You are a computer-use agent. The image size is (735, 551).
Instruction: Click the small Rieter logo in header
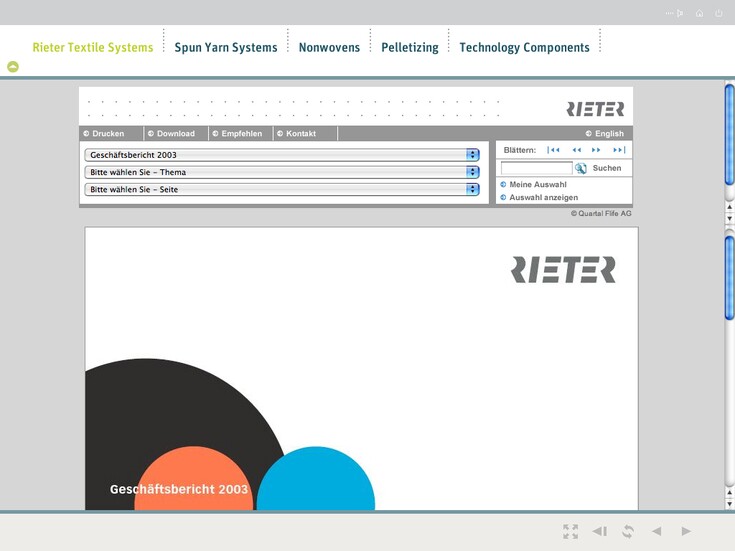click(x=595, y=109)
